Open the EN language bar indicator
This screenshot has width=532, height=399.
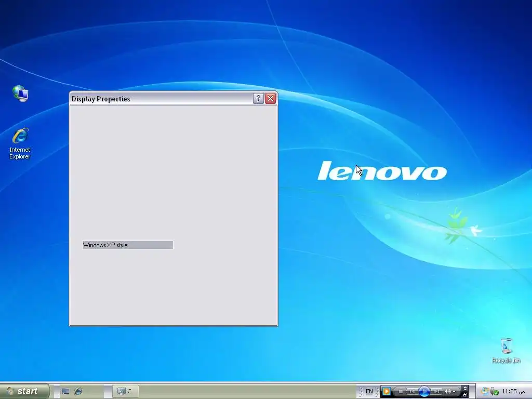pos(369,391)
